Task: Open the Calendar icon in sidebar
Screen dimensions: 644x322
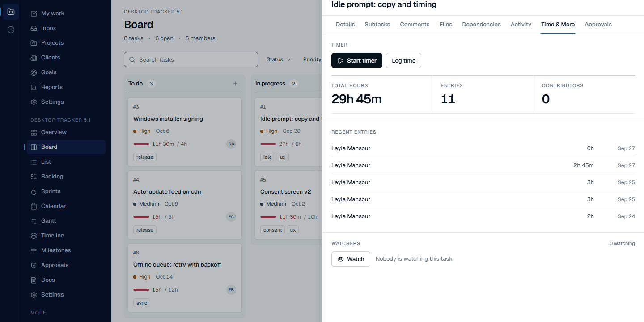Action: [x=34, y=206]
